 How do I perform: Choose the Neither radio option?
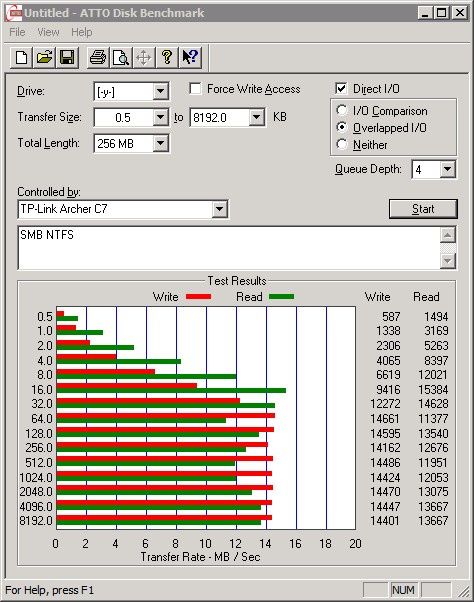point(342,144)
